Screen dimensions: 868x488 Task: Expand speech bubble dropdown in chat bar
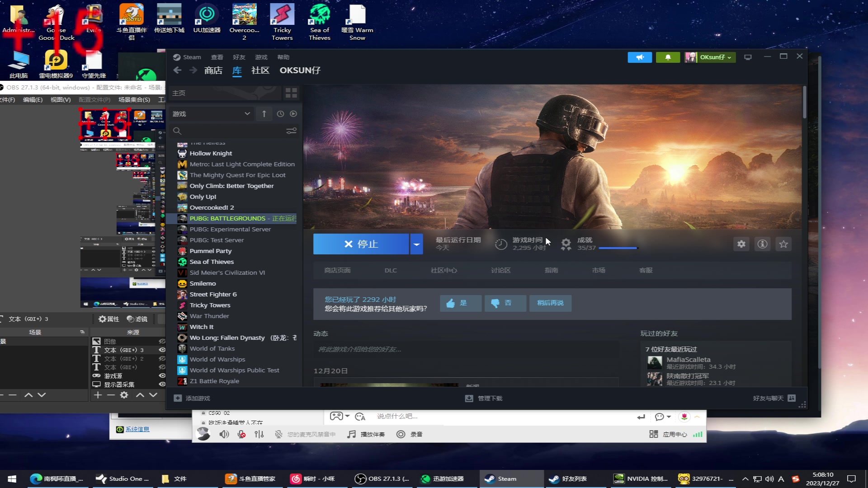tap(669, 417)
